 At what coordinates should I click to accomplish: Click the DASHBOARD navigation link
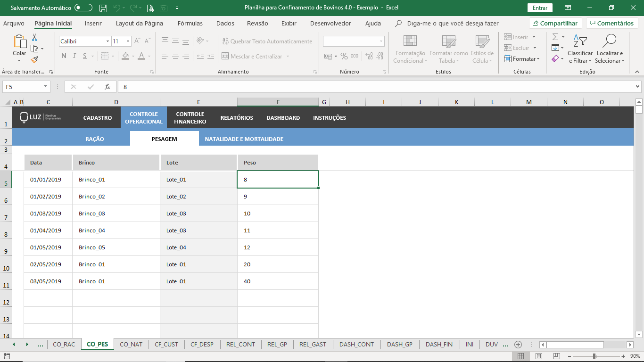click(283, 118)
